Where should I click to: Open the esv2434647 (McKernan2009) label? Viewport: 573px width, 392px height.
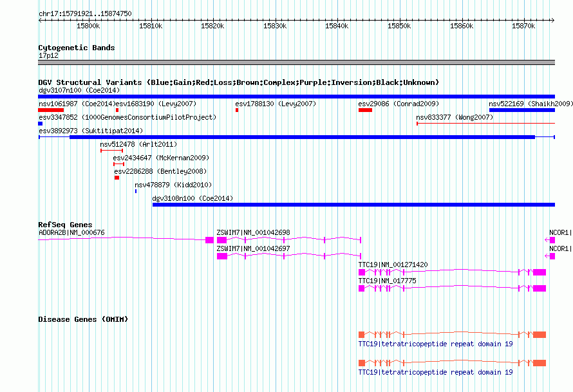(x=161, y=158)
